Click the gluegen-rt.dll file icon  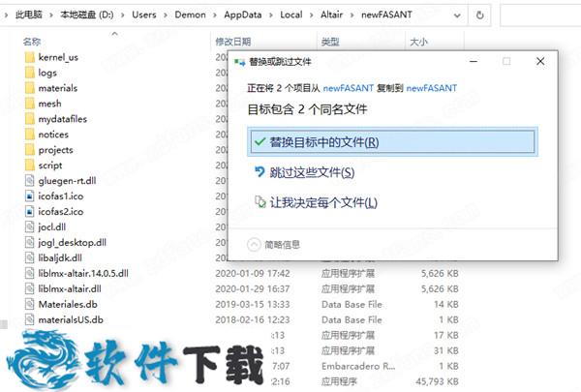(x=30, y=181)
